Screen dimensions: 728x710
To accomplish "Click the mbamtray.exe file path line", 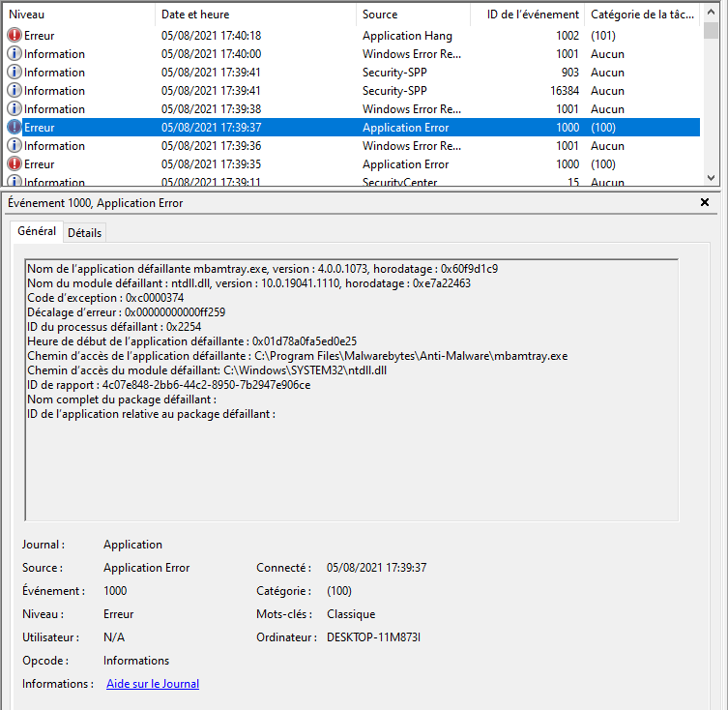I will [297, 355].
